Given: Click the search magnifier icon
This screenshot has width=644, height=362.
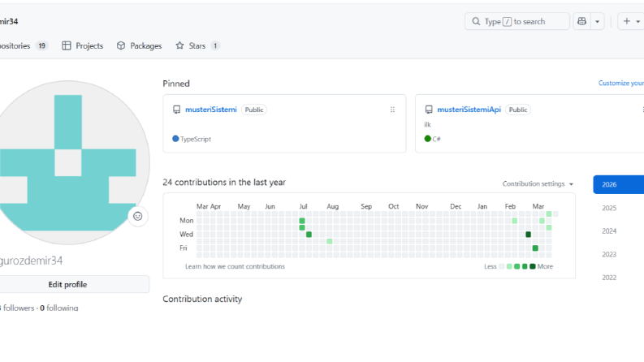Looking at the screenshot, I should coord(476,21).
